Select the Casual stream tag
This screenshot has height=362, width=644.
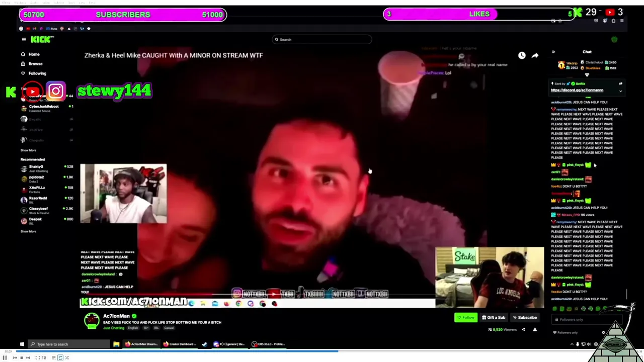coord(169,328)
